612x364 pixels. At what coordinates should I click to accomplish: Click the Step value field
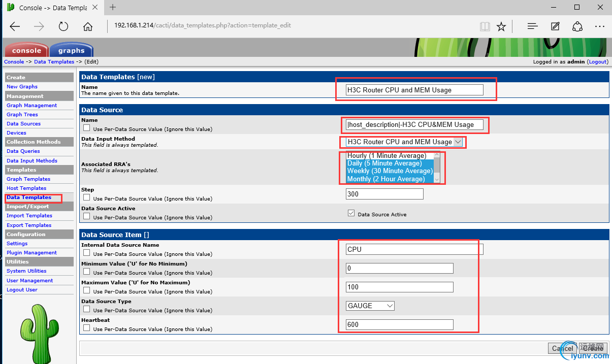point(384,194)
